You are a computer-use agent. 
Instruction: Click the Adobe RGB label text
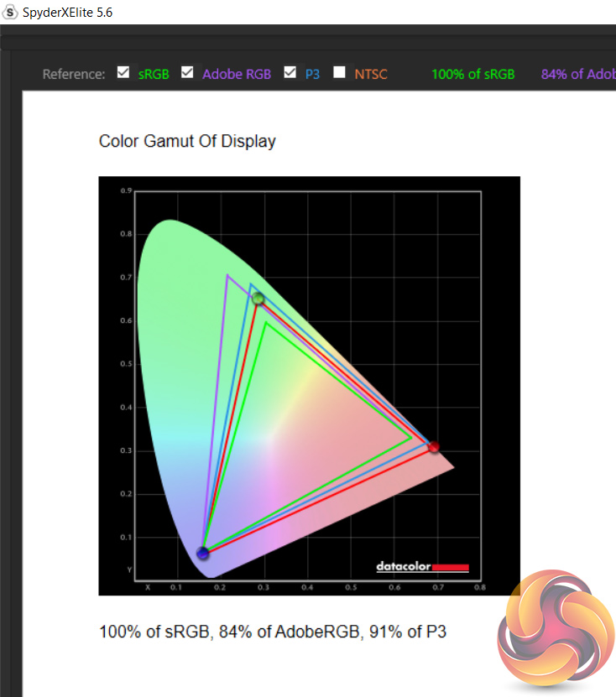(x=237, y=74)
